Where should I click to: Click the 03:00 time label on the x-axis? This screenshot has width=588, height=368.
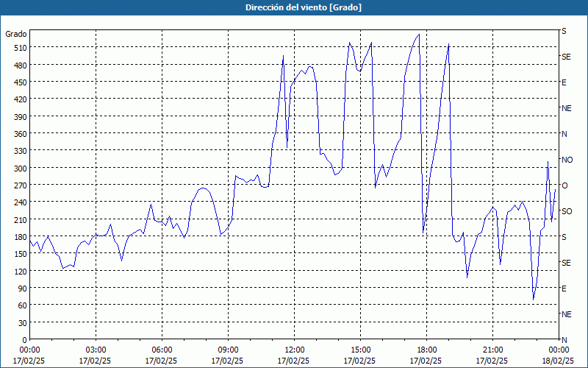[x=96, y=350]
